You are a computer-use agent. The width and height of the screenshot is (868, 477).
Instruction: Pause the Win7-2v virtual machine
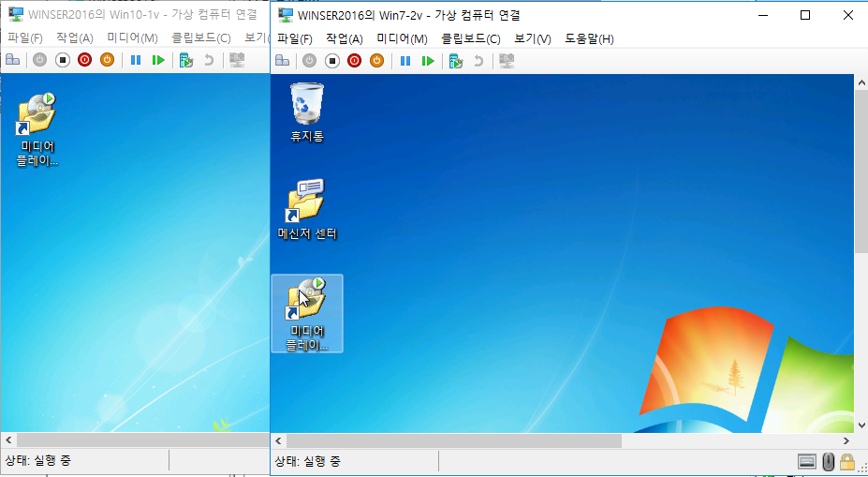[405, 60]
